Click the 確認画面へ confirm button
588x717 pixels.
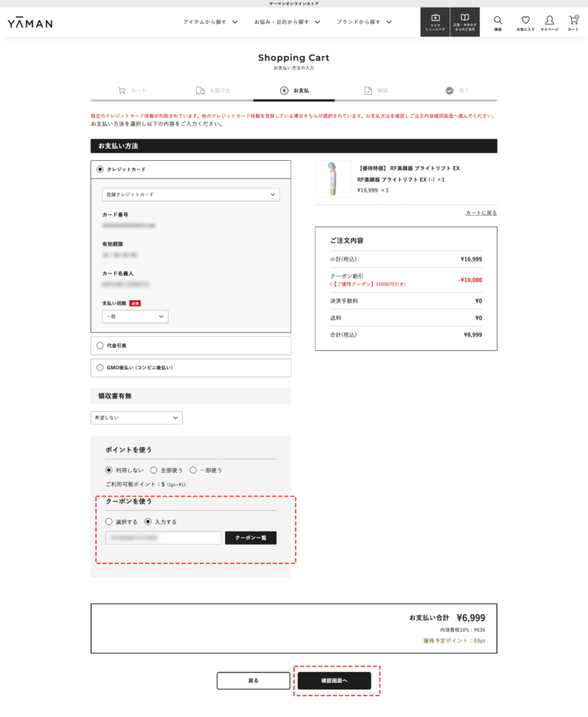pos(334,680)
